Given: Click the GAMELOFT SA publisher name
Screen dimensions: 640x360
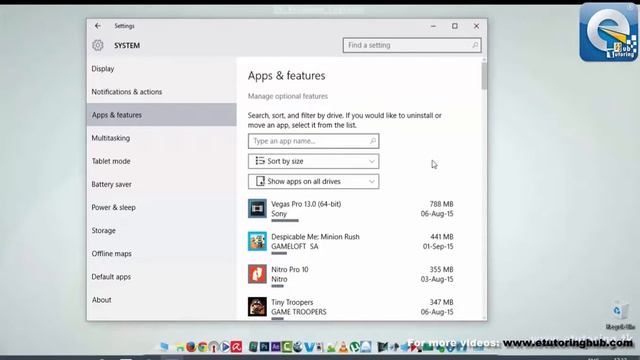Looking at the screenshot, I should coord(295,247).
